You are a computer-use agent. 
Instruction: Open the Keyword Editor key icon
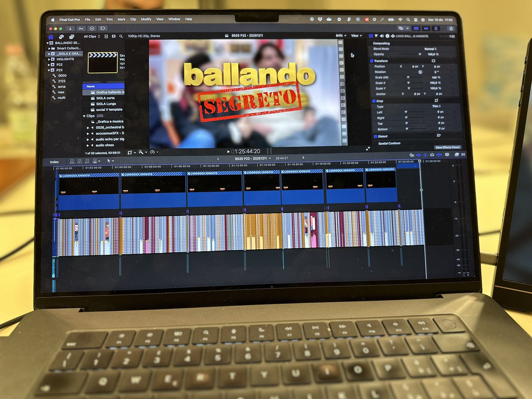click(82, 28)
